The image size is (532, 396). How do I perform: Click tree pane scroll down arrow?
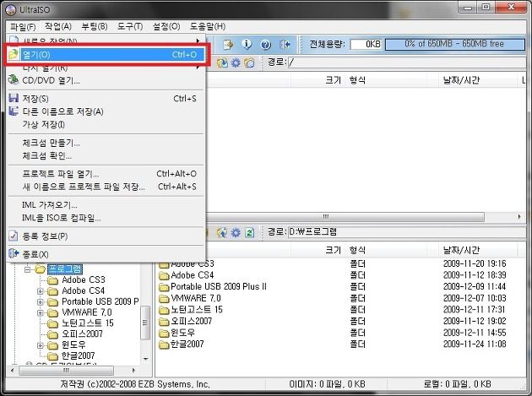point(145,359)
